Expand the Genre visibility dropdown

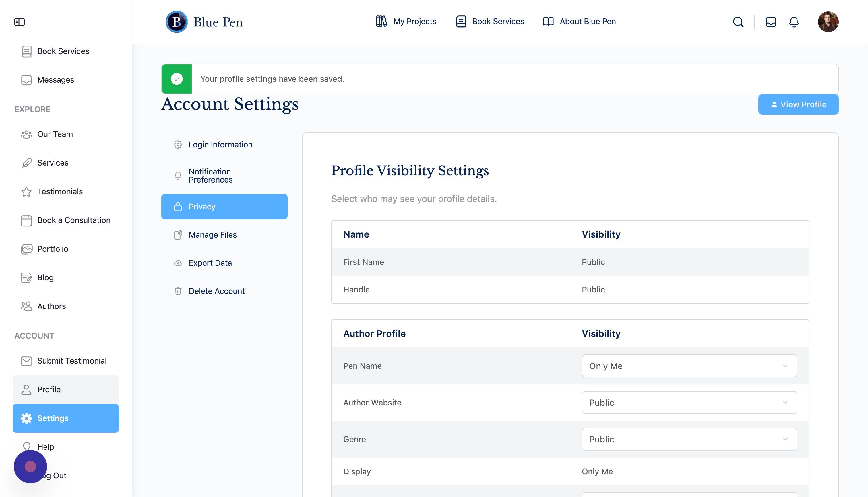[689, 439]
